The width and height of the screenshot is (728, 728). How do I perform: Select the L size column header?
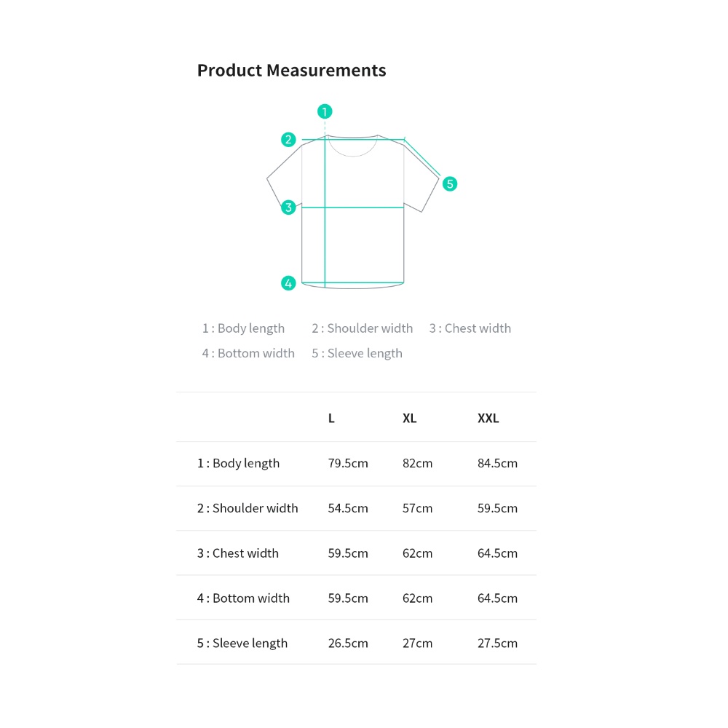[x=331, y=419]
